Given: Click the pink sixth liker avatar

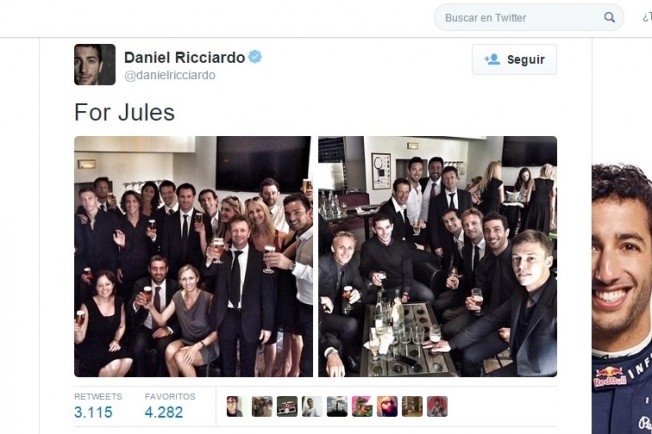Looking at the screenshot, I should (362, 407).
